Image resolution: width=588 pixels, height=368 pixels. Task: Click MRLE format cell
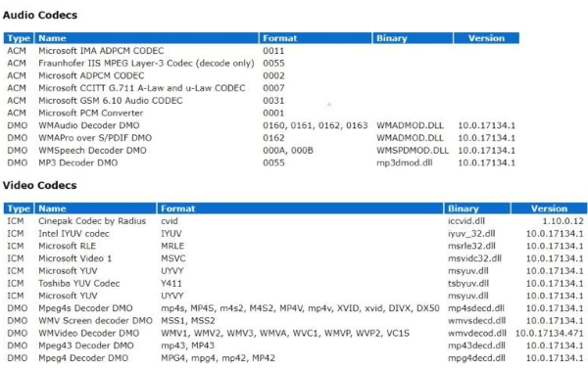tap(172, 246)
